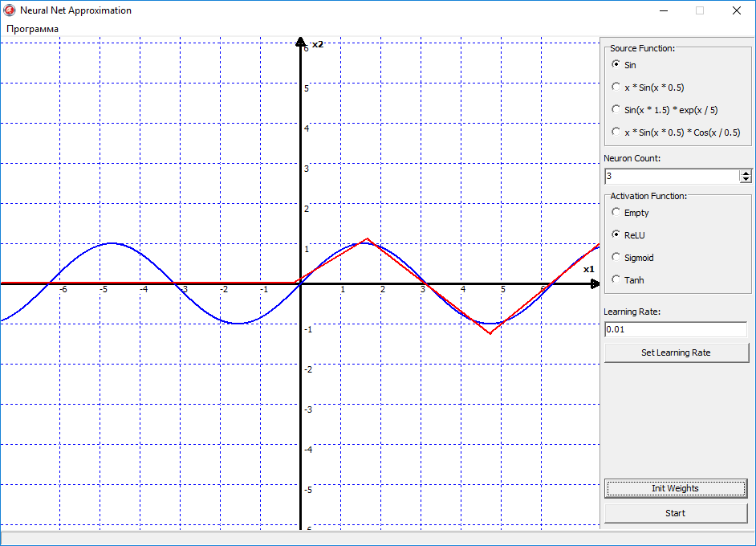Click the x2 axis label
The height and width of the screenshot is (546, 756).
click(x=318, y=44)
